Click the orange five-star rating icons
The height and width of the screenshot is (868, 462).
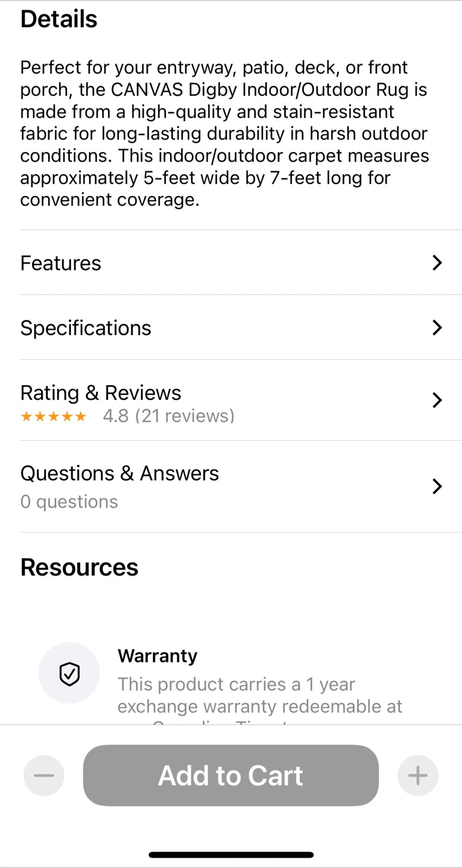pyautogui.click(x=54, y=417)
